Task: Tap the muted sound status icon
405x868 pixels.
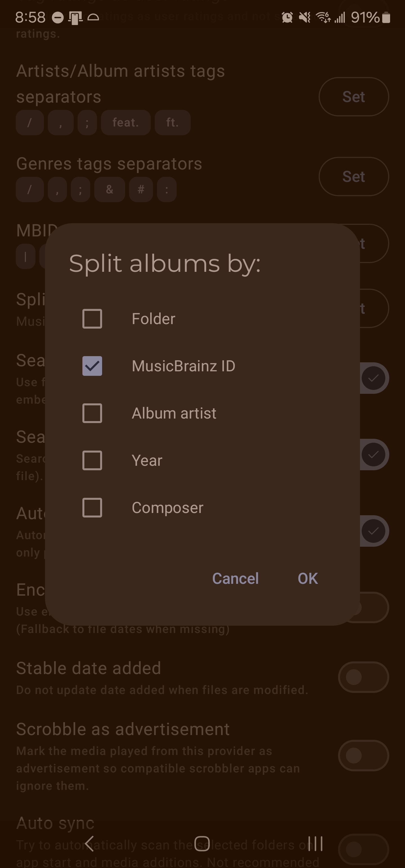Action: click(305, 17)
